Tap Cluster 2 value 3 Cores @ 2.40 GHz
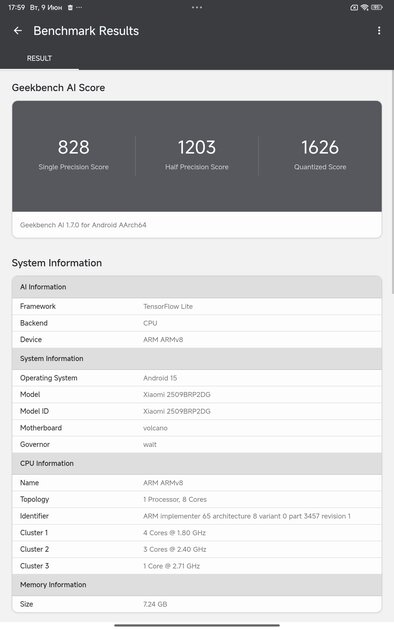 (x=175, y=549)
